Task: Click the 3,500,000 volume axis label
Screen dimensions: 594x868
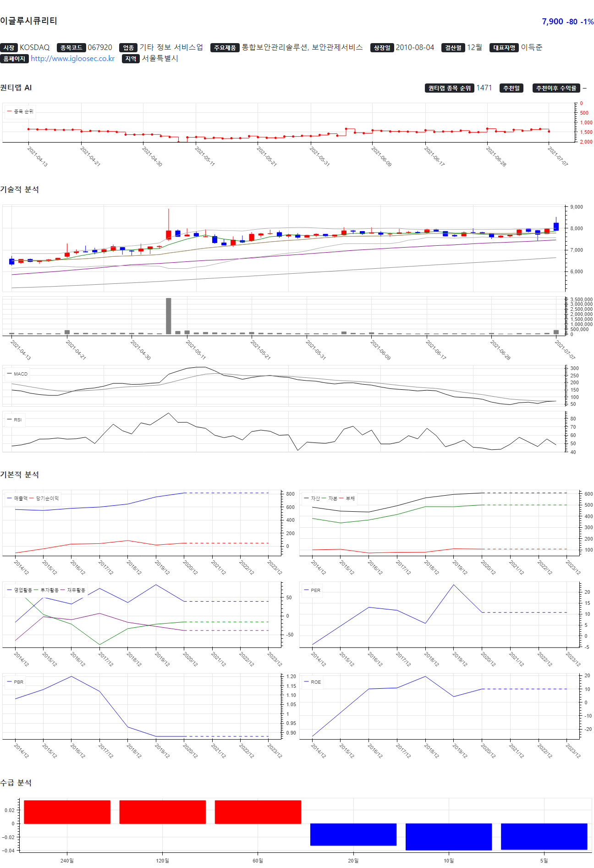Action: coord(581,299)
